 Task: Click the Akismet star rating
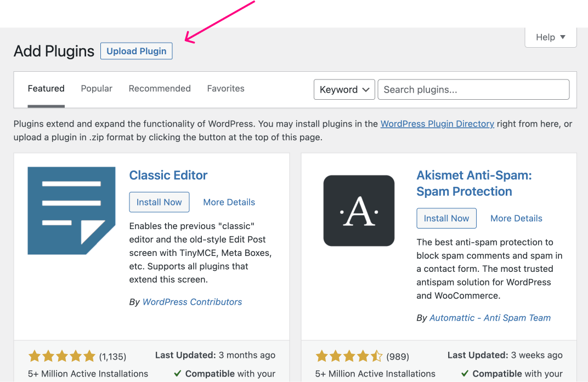[349, 356]
